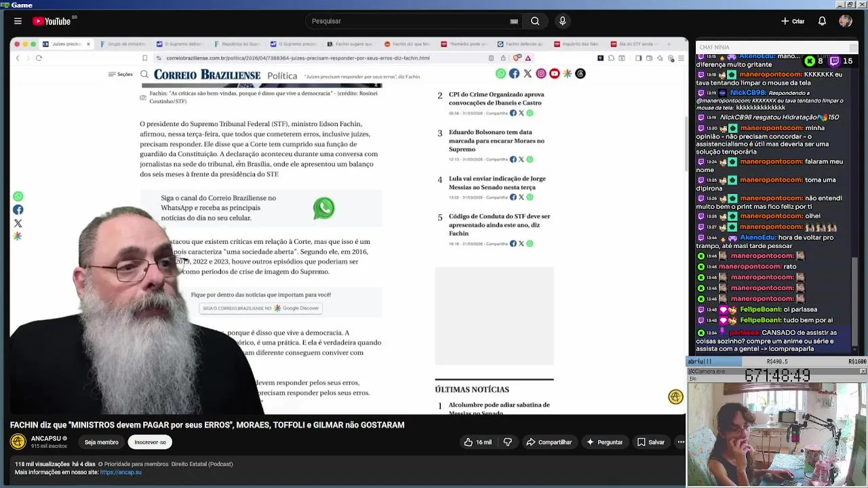
Task: Like the video with 16 mil
Action: click(477, 442)
